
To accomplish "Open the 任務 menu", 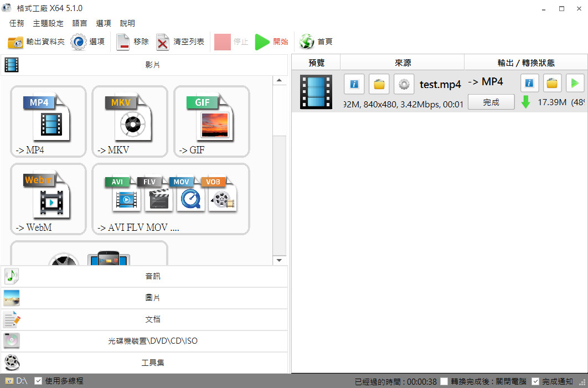I will point(17,23).
